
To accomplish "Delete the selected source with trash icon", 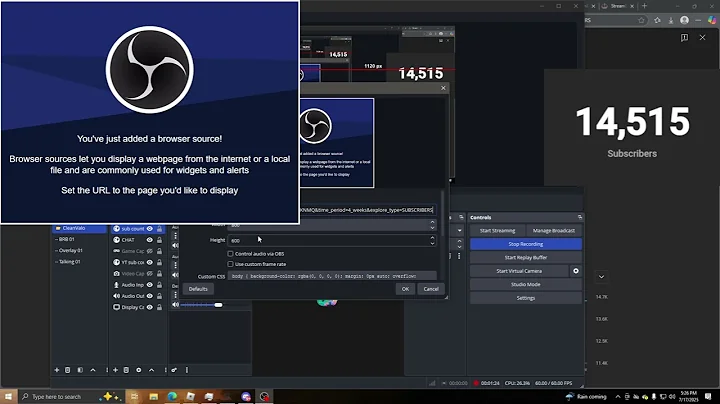I will (x=126, y=370).
